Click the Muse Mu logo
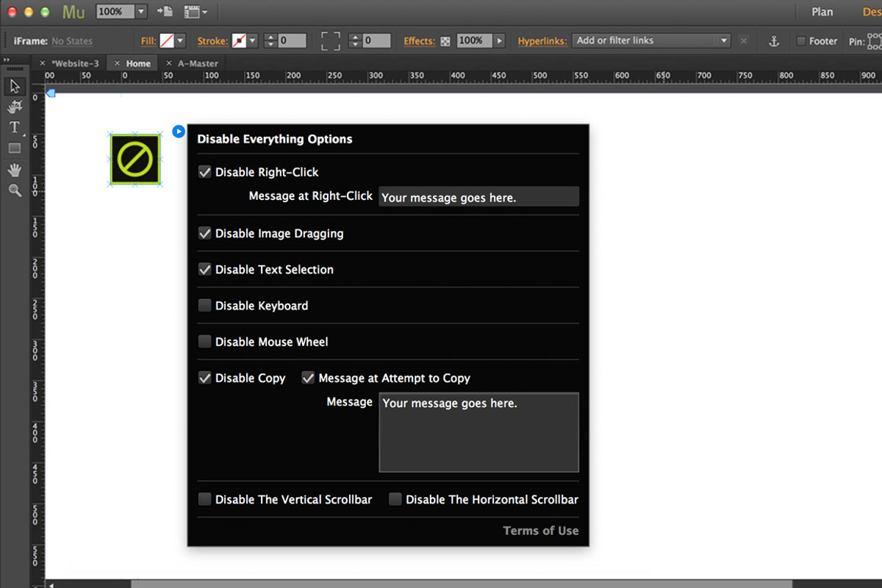The image size is (882, 588). (73, 12)
